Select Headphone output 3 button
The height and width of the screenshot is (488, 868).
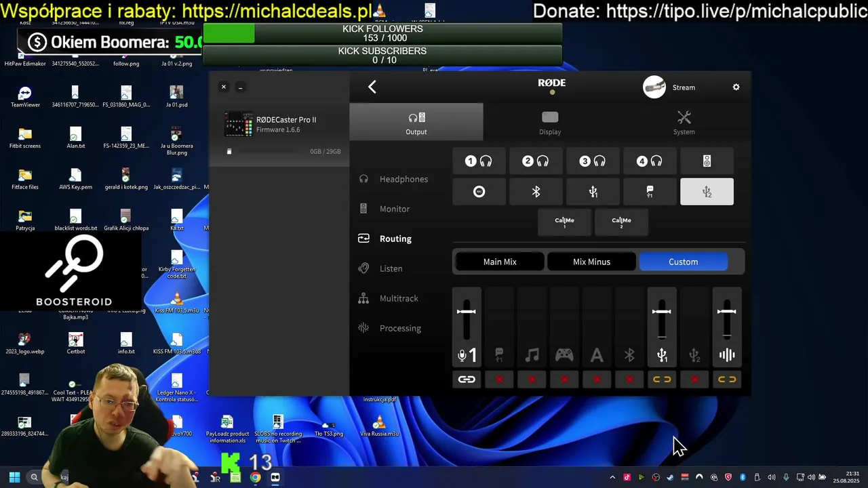pyautogui.click(x=593, y=161)
